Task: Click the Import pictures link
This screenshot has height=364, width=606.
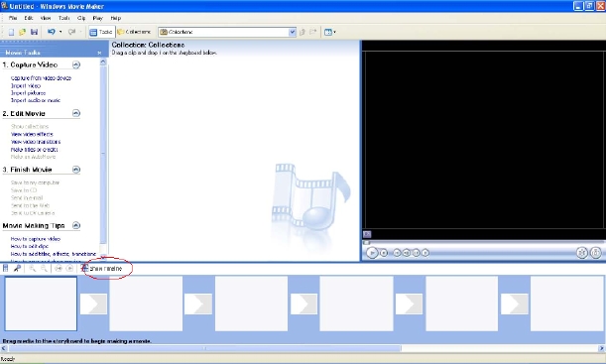Action: coord(28,93)
